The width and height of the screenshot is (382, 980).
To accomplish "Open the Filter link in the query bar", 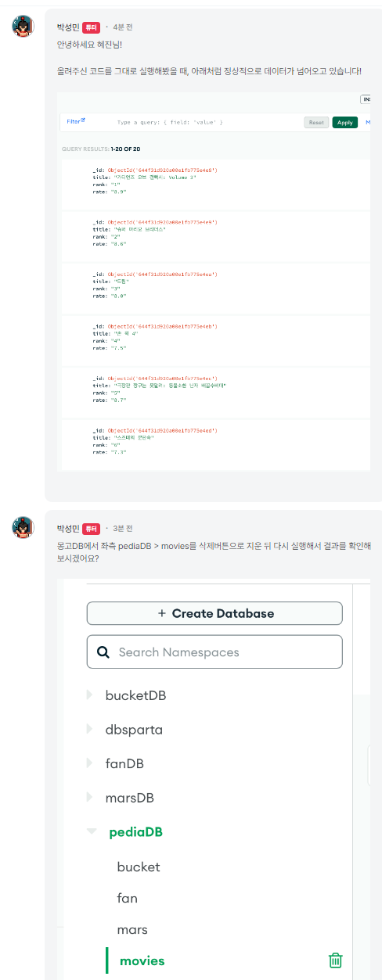I will (x=76, y=121).
